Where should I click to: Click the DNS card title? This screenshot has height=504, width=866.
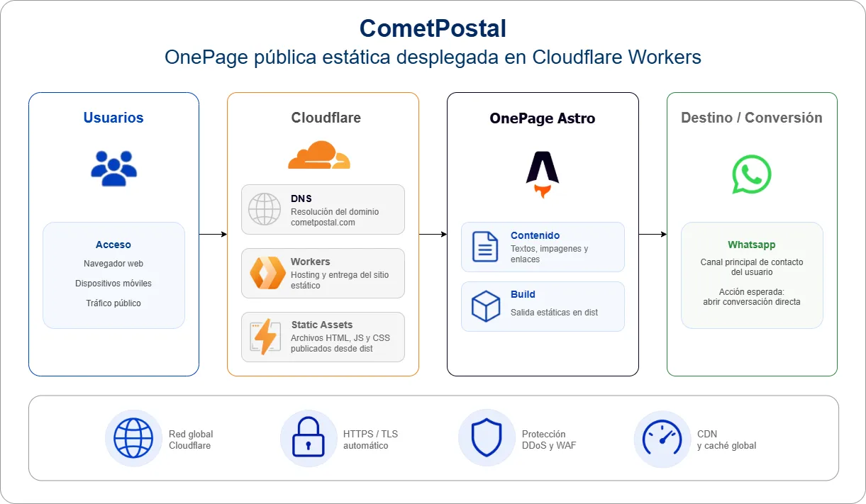[x=301, y=198]
